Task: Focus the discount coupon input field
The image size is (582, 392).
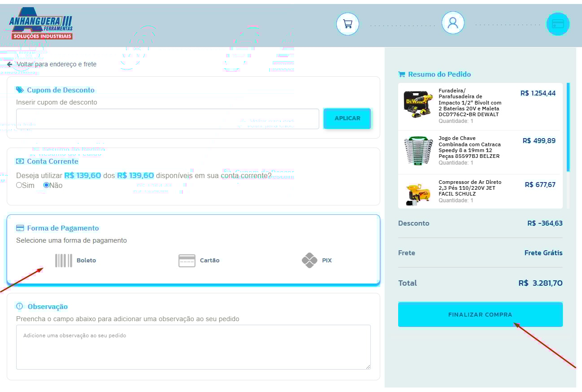Action: pyautogui.click(x=167, y=119)
